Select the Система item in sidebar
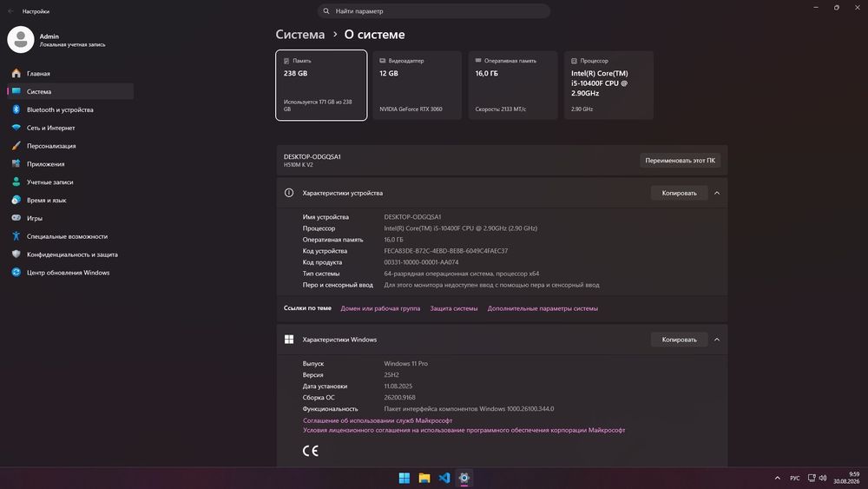The height and width of the screenshot is (489, 868). click(x=71, y=91)
